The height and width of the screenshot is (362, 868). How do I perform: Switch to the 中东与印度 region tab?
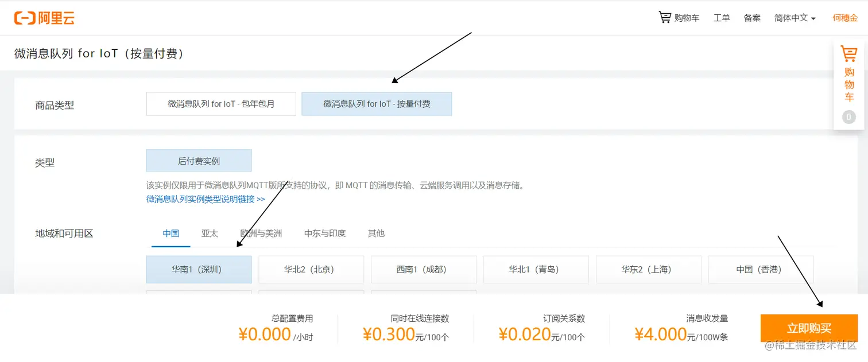325,233
